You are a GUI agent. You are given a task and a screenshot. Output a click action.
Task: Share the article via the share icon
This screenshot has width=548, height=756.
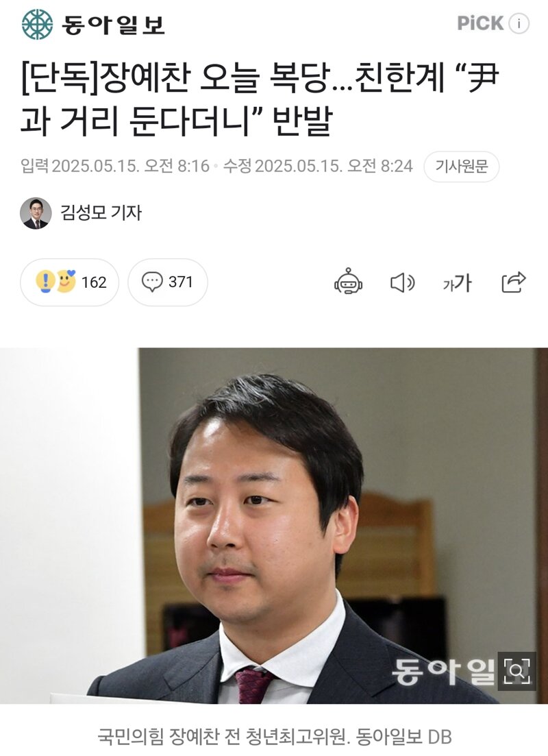pyautogui.click(x=513, y=282)
